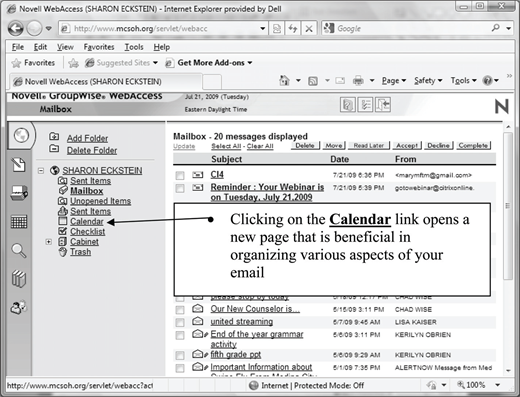Open the Help menu

pos(162,47)
